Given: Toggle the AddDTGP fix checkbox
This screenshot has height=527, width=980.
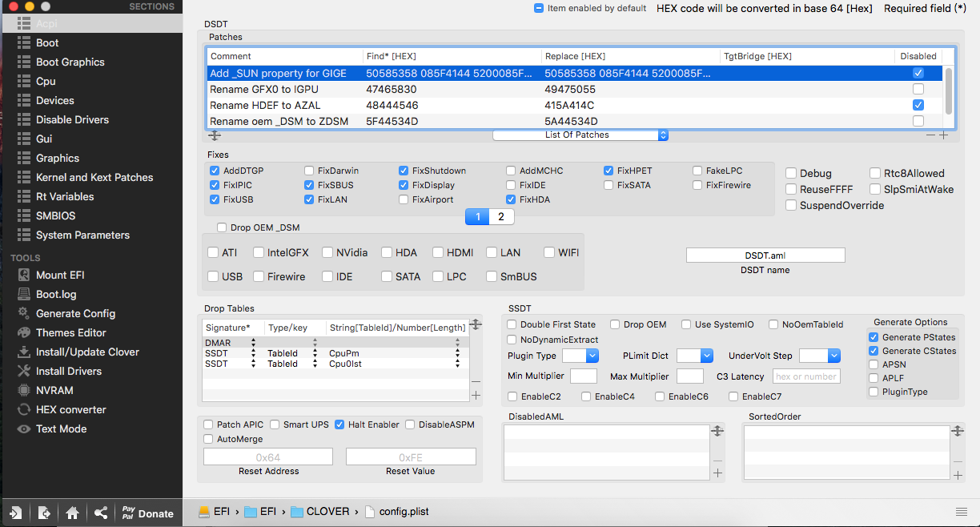Looking at the screenshot, I should point(215,171).
